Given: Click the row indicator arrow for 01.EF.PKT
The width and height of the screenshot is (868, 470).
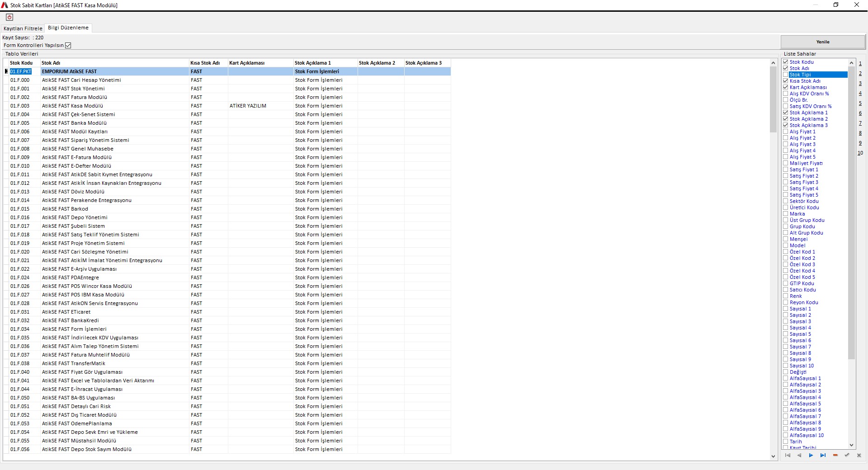Looking at the screenshot, I should (6, 71).
